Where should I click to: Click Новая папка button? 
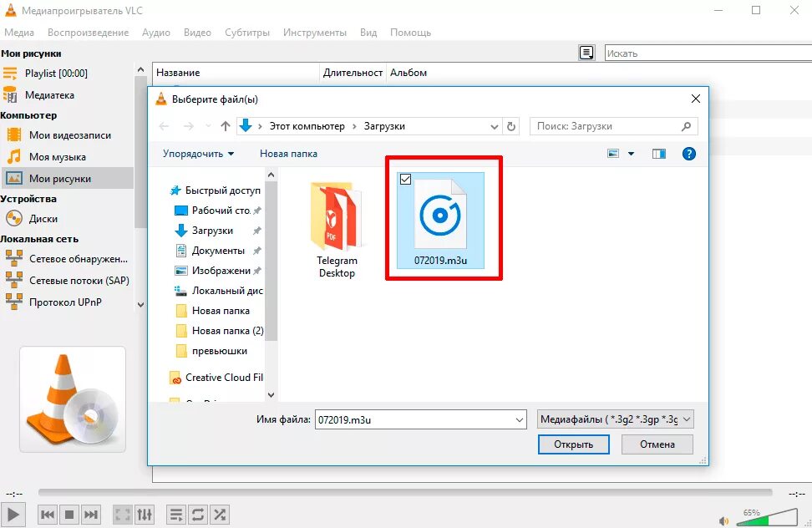(288, 154)
